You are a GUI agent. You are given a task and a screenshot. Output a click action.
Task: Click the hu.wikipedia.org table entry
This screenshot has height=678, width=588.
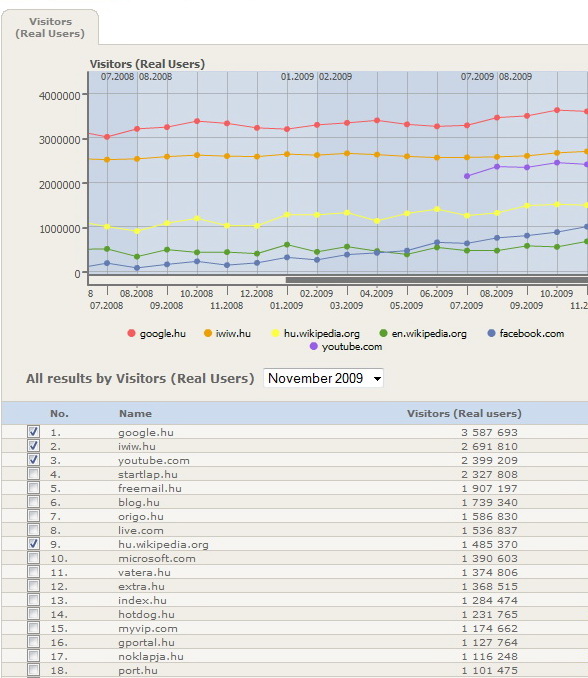click(x=163, y=544)
